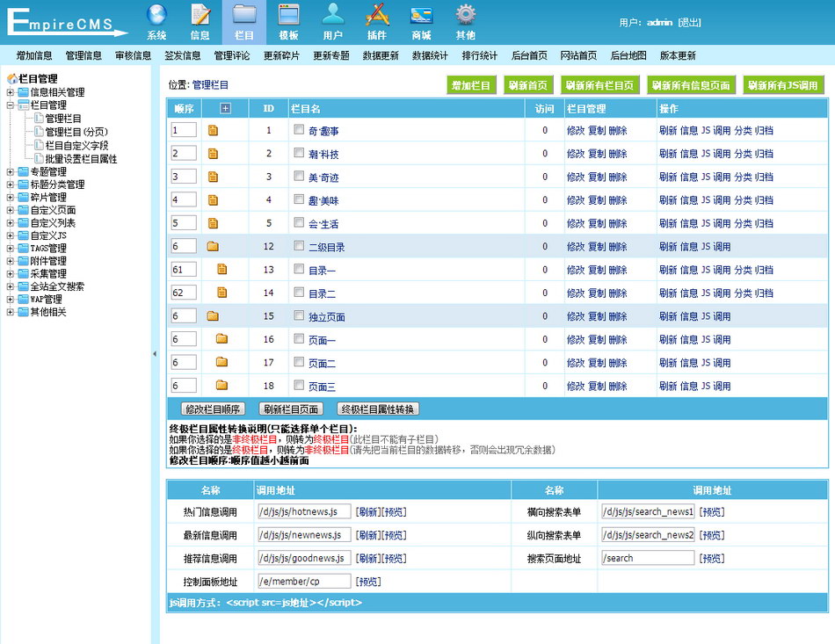The width and height of the screenshot is (835, 644).
Task: Click the 刷新所有JS调用 button
Action: click(783, 85)
